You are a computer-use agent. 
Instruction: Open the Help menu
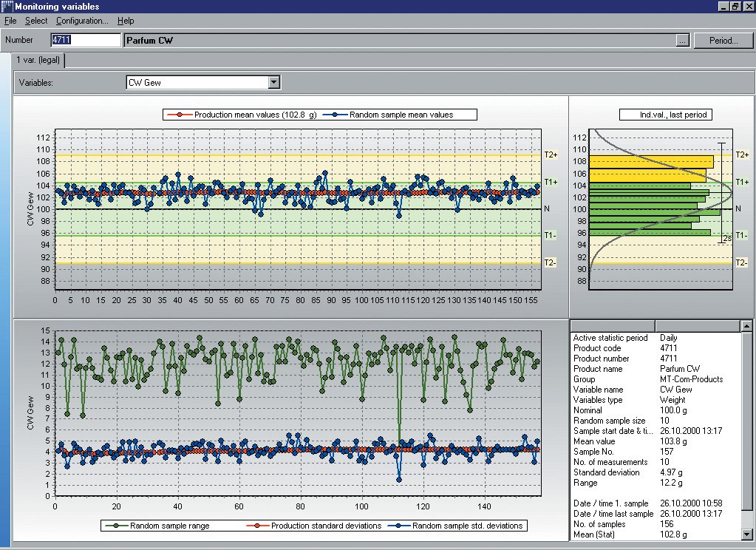126,21
